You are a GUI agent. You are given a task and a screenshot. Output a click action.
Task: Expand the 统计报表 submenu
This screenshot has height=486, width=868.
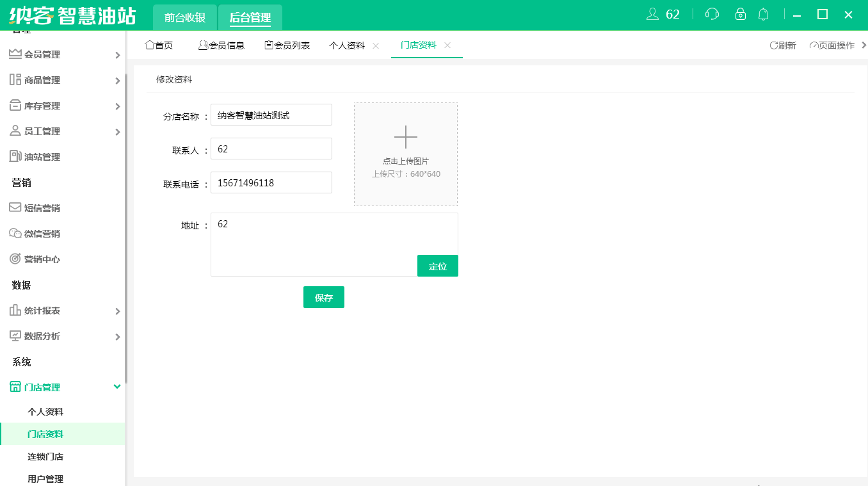pyautogui.click(x=117, y=311)
